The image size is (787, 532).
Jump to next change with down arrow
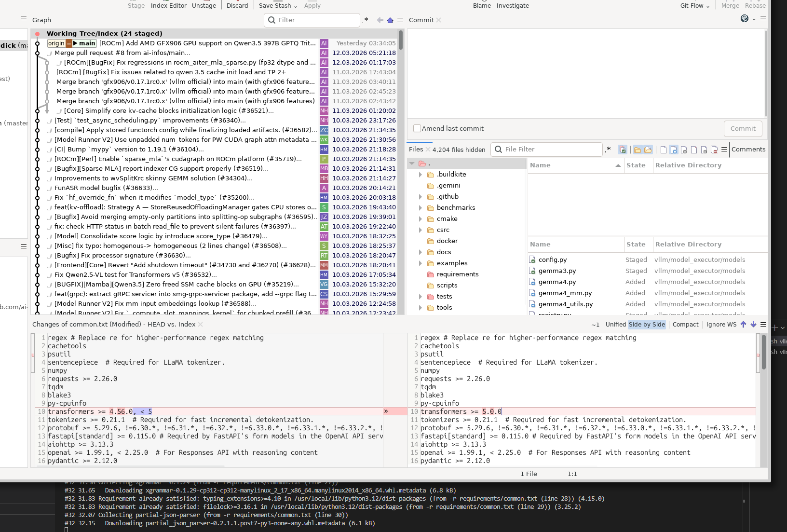pyautogui.click(x=753, y=325)
